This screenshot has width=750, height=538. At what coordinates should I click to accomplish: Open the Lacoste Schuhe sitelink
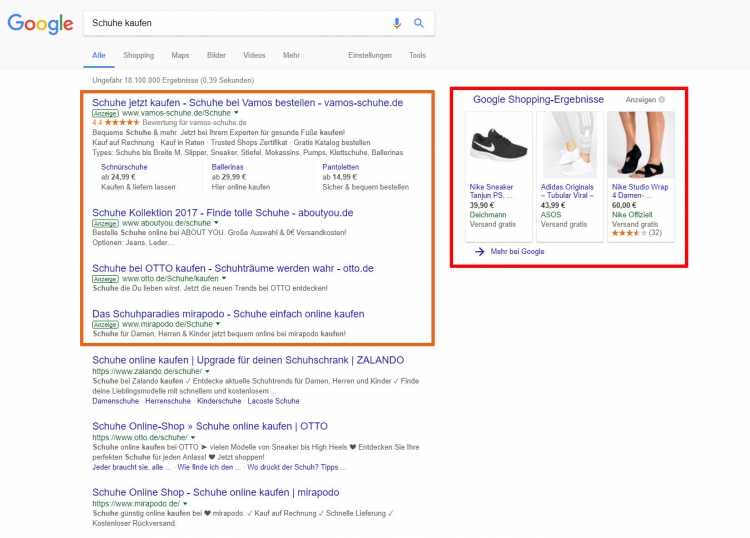(x=273, y=401)
